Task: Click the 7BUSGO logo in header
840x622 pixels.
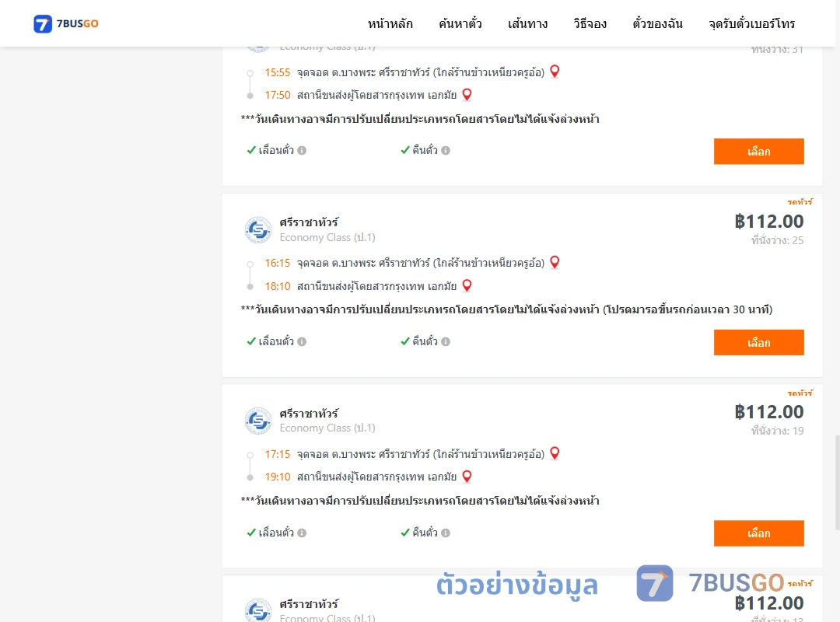Action: (x=66, y=23)
